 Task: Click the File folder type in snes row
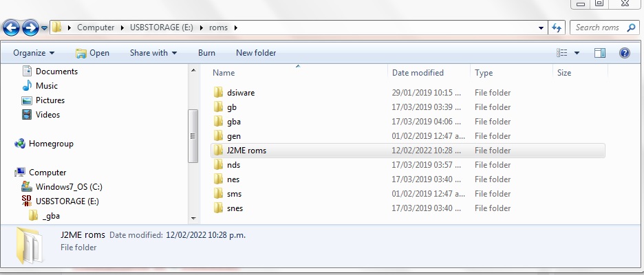pos(493,208)
